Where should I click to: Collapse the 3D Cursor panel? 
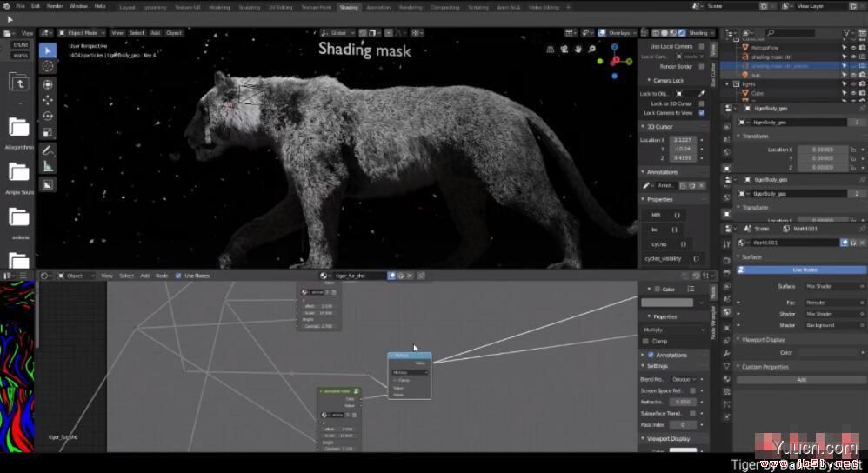point(643,127)
